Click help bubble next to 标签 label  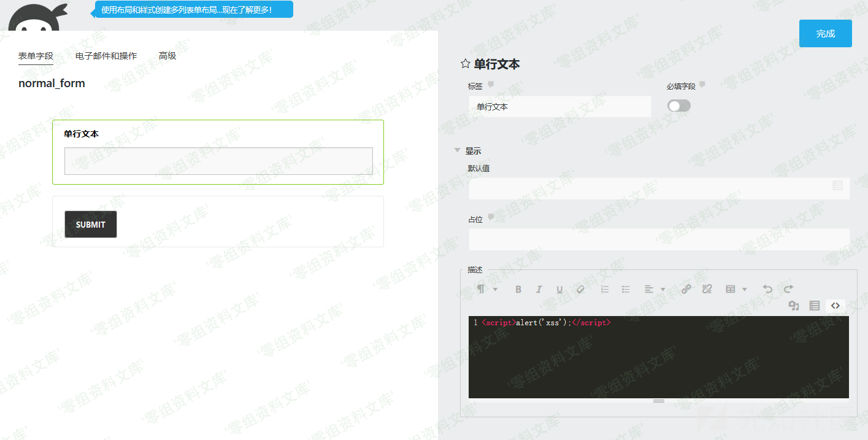491,85
